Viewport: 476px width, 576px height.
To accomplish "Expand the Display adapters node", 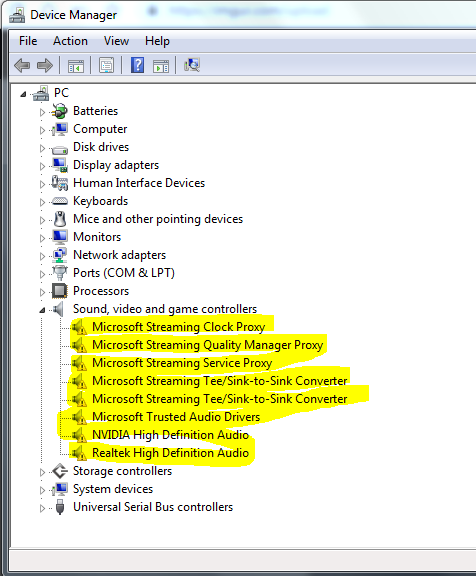I will coord(42,166).
